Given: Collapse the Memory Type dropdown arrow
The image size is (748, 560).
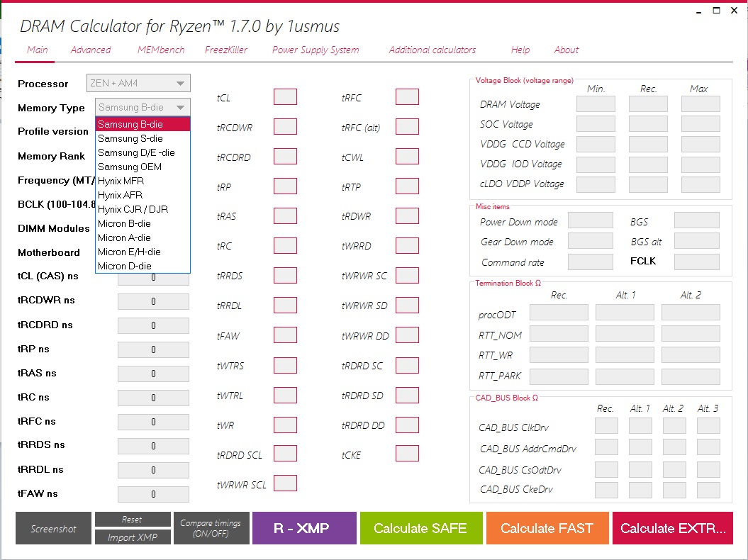Looking at the screenshot, I should [180, 107].
